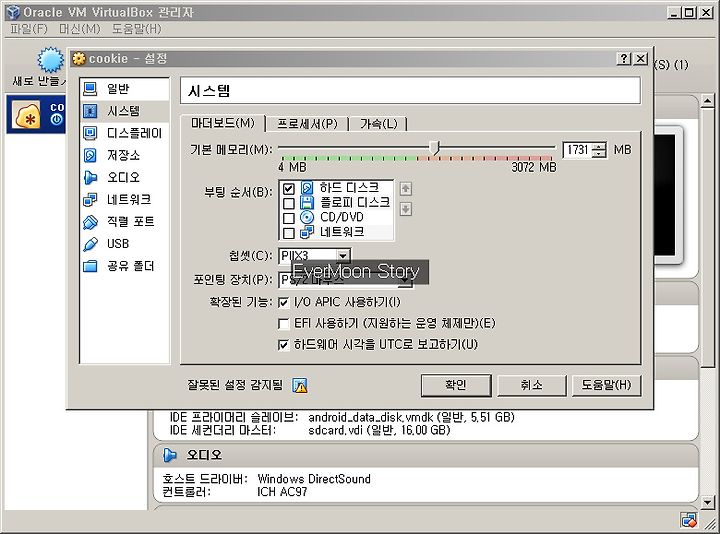Enable EFI 사용하기 checkbox
Viewport: 720px width, 534px height.
coord(283,323)
